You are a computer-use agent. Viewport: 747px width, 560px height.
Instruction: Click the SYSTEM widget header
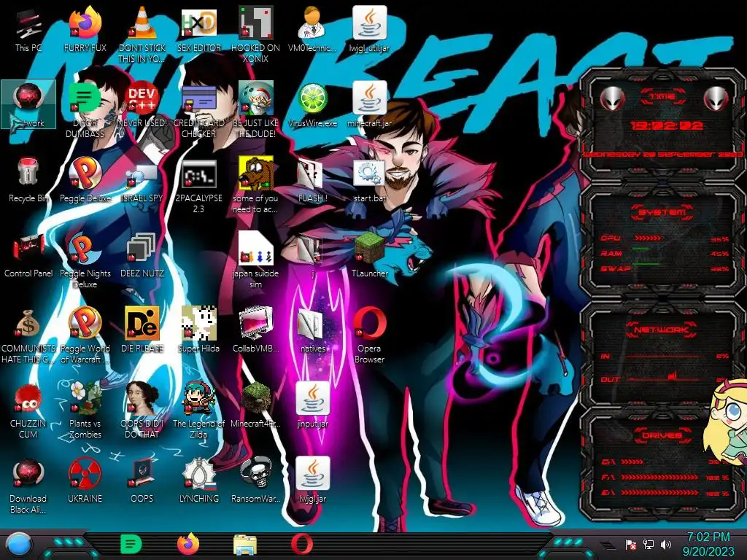pos(662,212)
